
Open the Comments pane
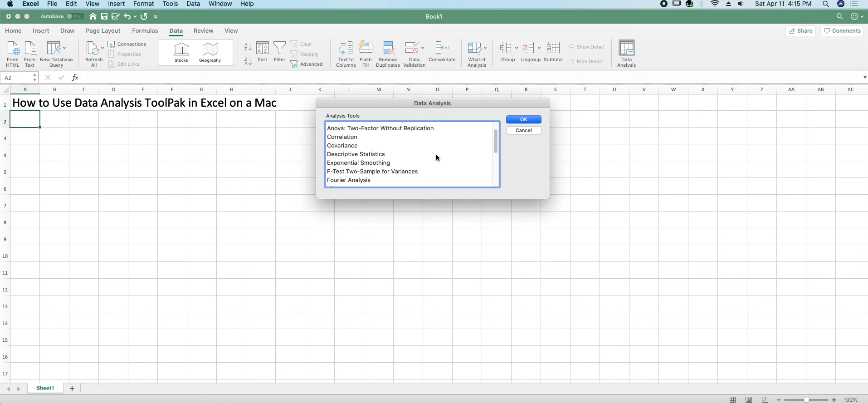coord(842,31)
